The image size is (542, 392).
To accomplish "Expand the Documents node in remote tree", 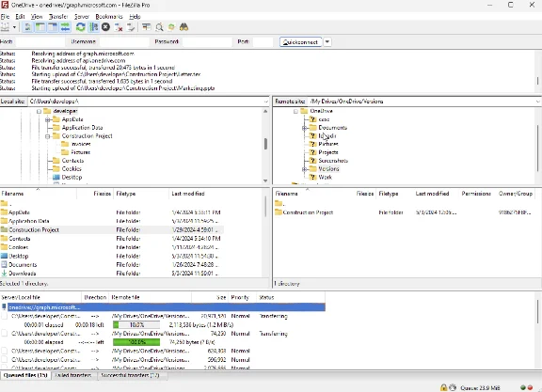I will click(x=305, y=128).
